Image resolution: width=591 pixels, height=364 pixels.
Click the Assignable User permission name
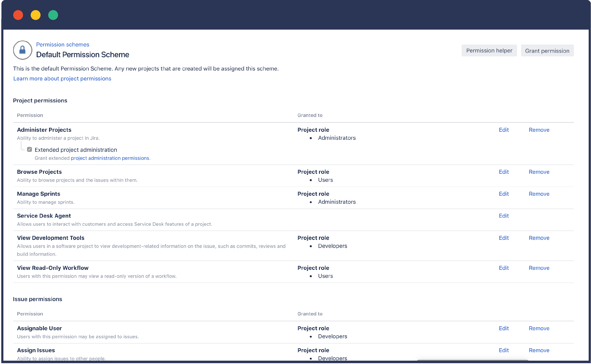(39, 328)
